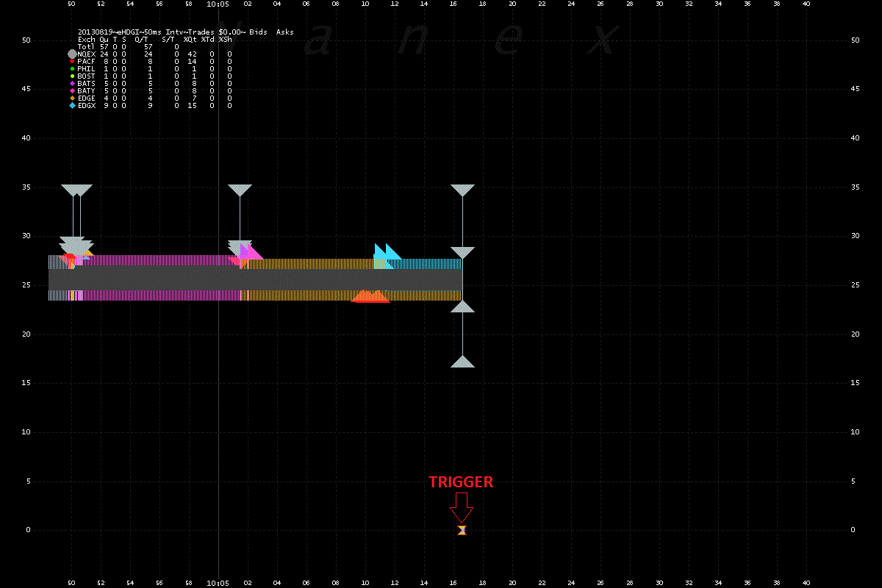Click the Totl row label

coord(87,46)
